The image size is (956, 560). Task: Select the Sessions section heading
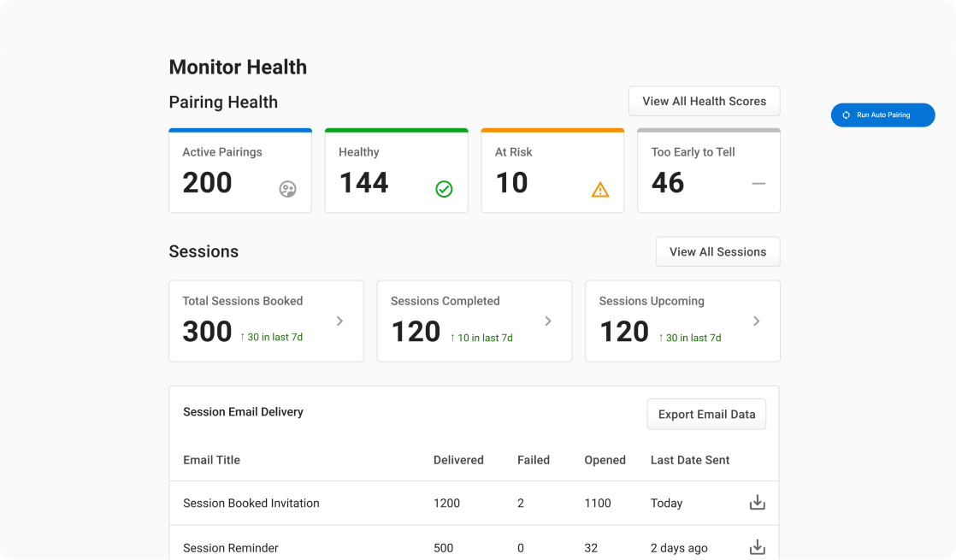[204, 251]
